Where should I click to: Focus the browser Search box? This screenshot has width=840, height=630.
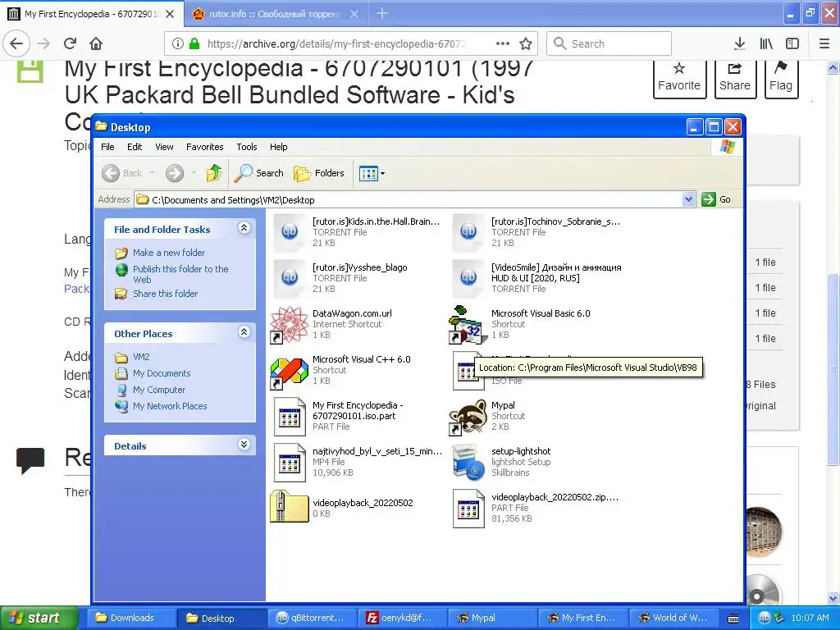tap(609, 43)
